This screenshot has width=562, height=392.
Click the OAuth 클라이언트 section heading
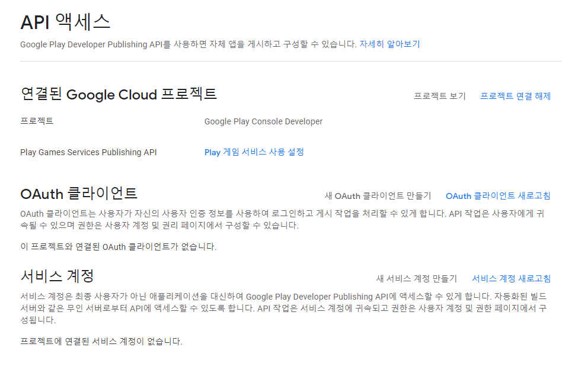tap(79, 194)
